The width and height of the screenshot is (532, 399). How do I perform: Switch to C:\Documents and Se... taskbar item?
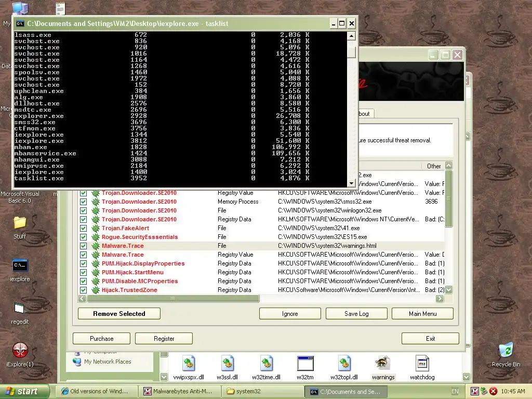coord(346,391)
